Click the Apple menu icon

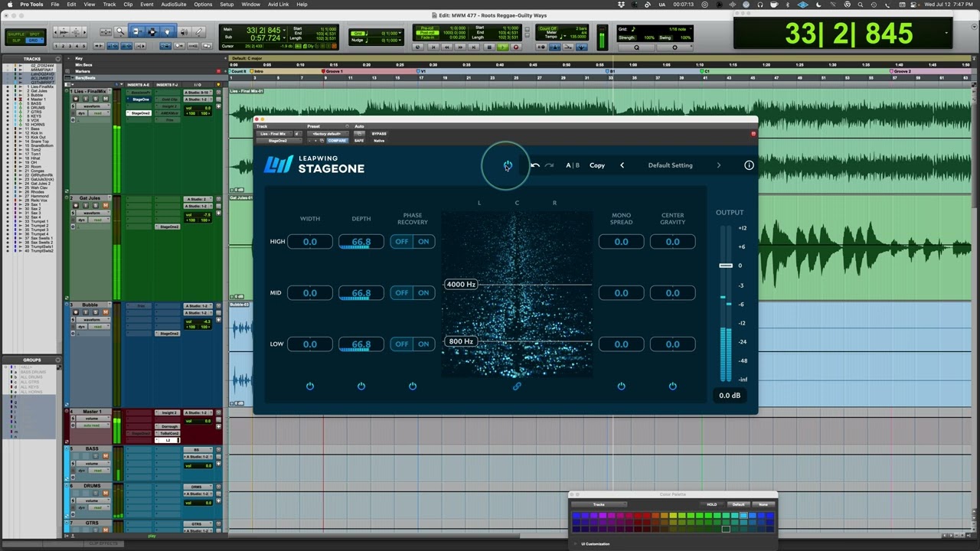click(x=10, y=5)
